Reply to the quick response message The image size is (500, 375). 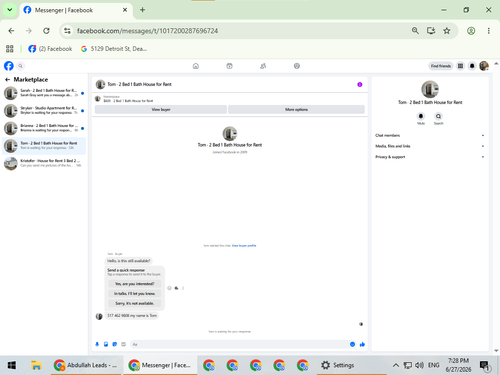click(176, 288)
